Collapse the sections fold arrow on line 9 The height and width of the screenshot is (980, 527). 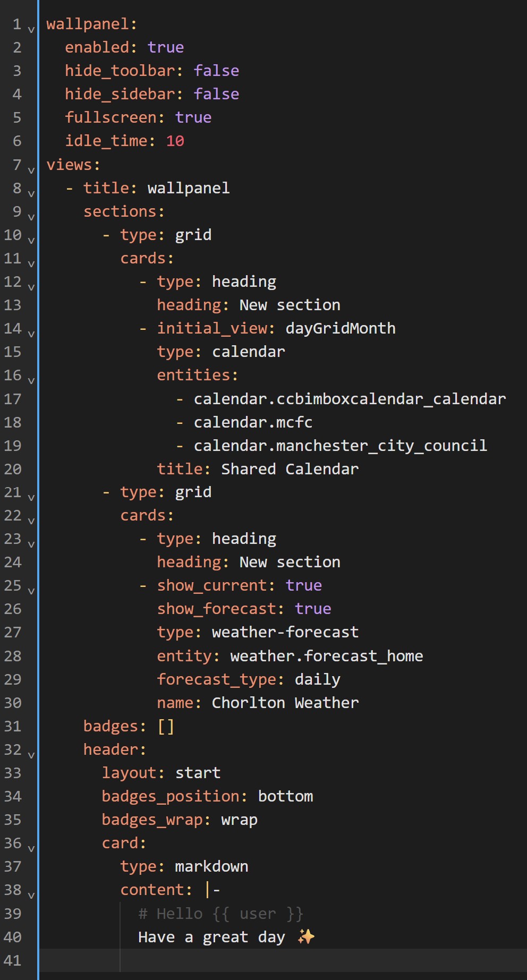click(x=31, y=217)
